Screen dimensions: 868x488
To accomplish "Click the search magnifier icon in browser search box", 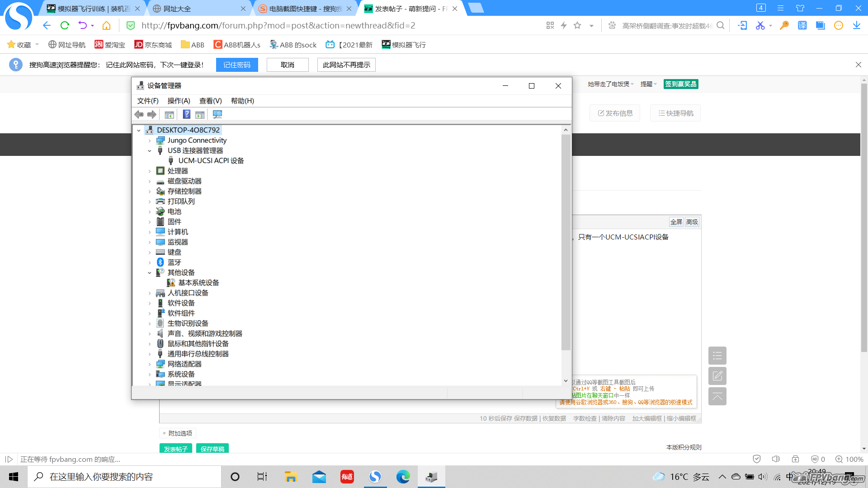I will [721, 25].
